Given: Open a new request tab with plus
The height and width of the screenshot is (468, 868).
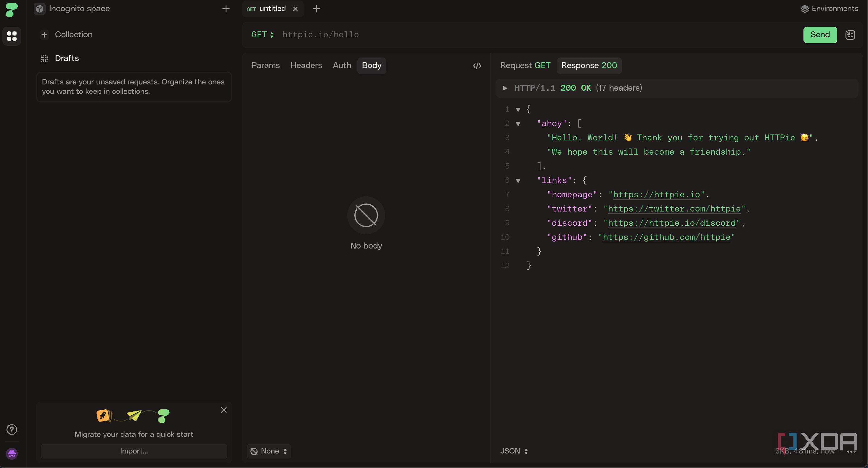Looking at the screenshot, I should (316, 9).
